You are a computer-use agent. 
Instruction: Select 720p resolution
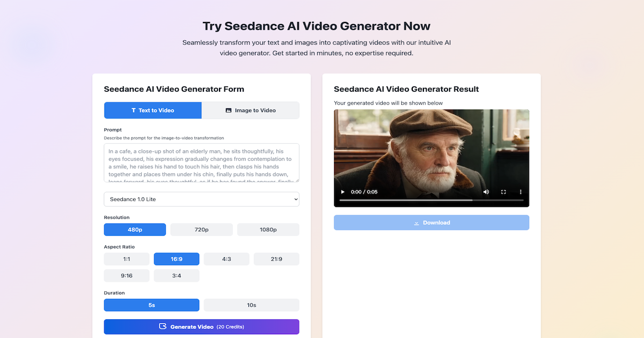[201, 230]
